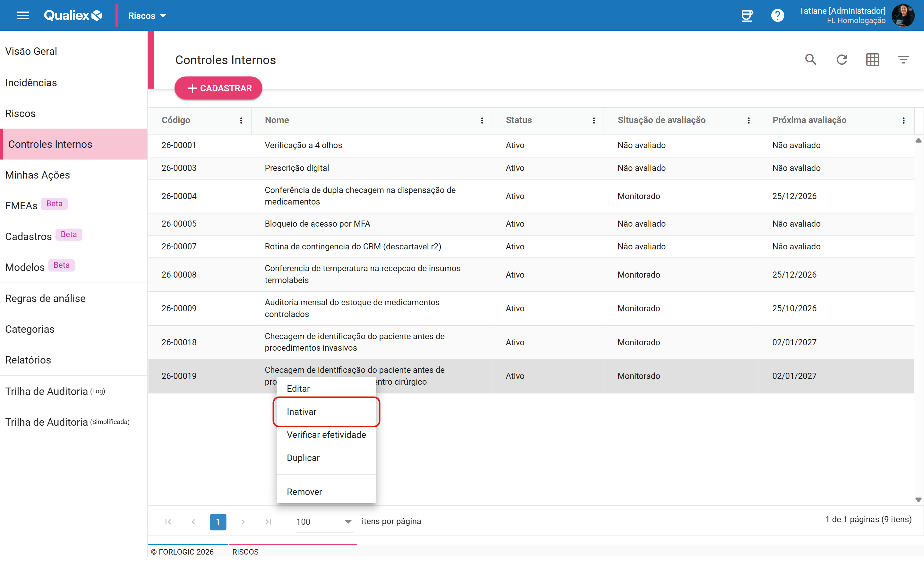924x577 pixels.
Task: Open Próxima avaliação column options menu
Action: pyautogui.click(x=903, y=120)
